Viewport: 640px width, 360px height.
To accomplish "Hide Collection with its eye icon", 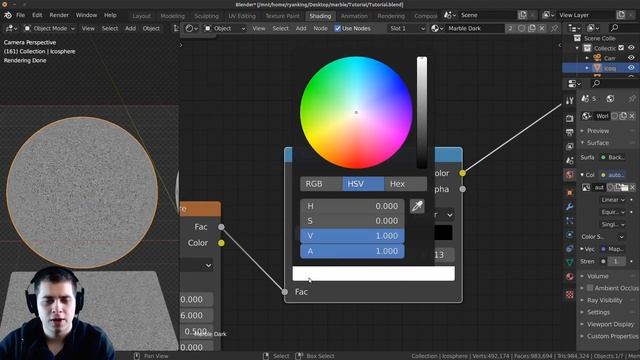I will [x=631, y=48].
